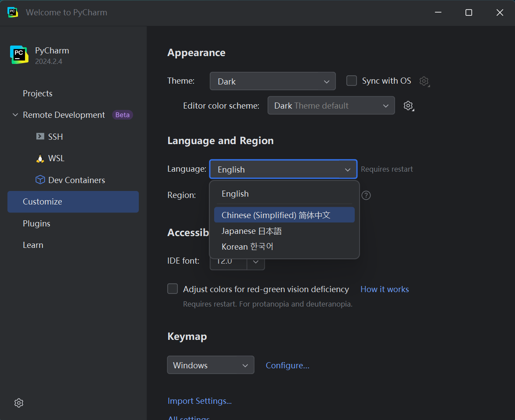The width and height of the screenshot is (515, 420).
Task: Minimize the Welcome to PyCharm window
Action: [438, 12]
